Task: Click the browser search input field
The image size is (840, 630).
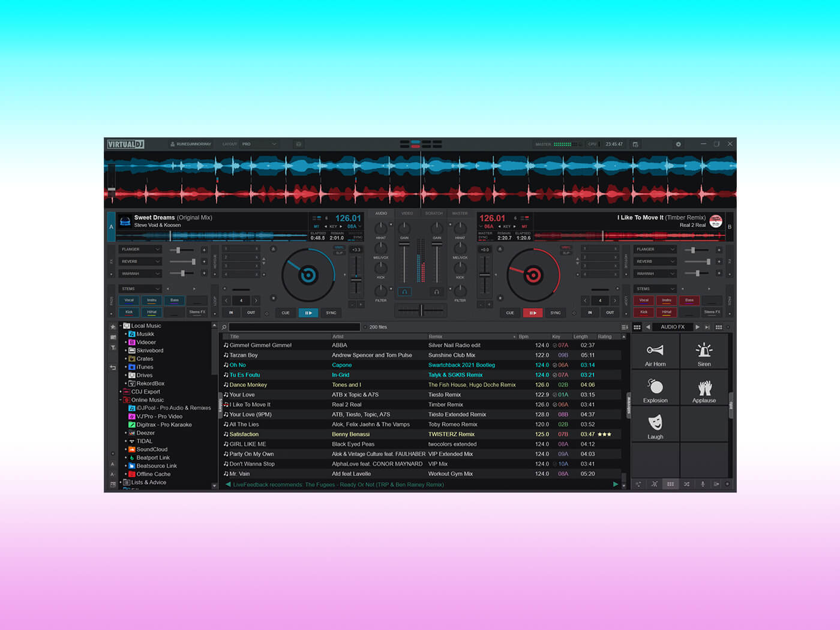Action: tap(295, 327)
